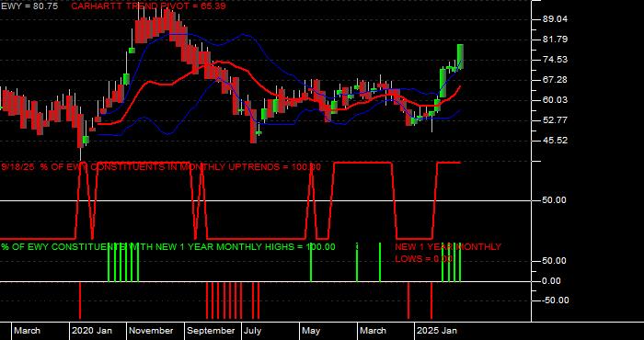Click the 2020 Jan time axis label
The height and width of the screenshot is (340, 644).
pos(92,331)
